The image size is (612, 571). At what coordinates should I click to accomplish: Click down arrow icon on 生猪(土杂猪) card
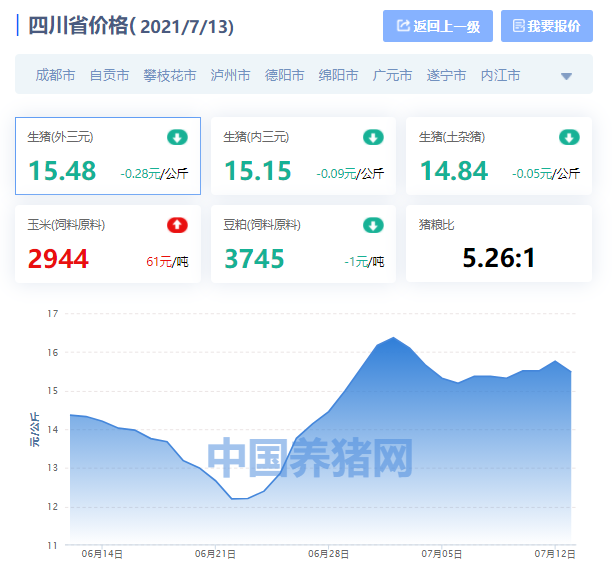(x=569, y=137)
